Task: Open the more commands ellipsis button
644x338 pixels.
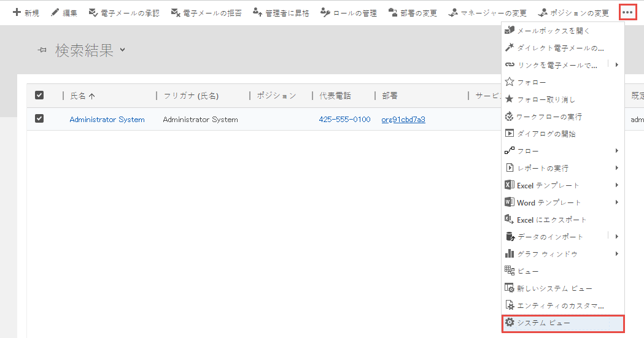Action: 627,12
